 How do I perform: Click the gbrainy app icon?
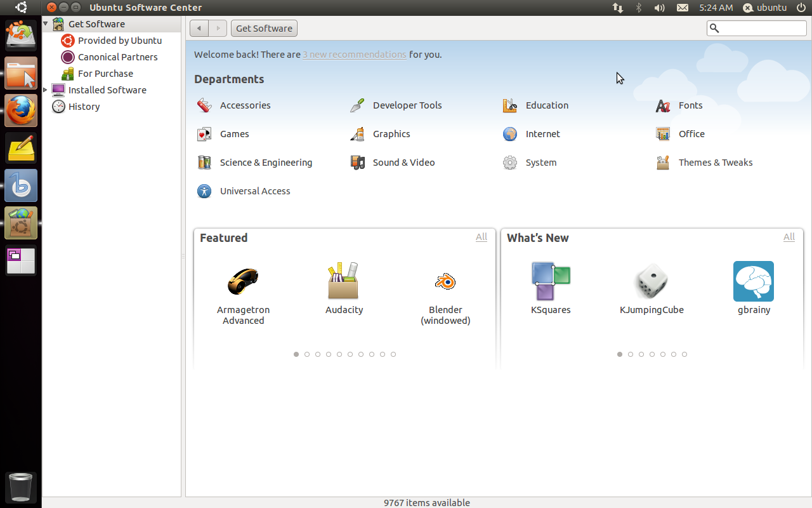tap(754, 281)
